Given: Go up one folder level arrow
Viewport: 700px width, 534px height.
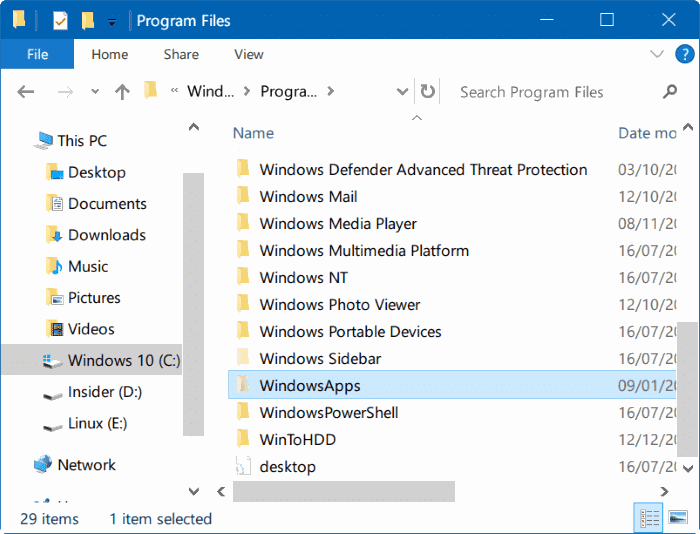Looking at the screenshot, I should tap(122, 92).
